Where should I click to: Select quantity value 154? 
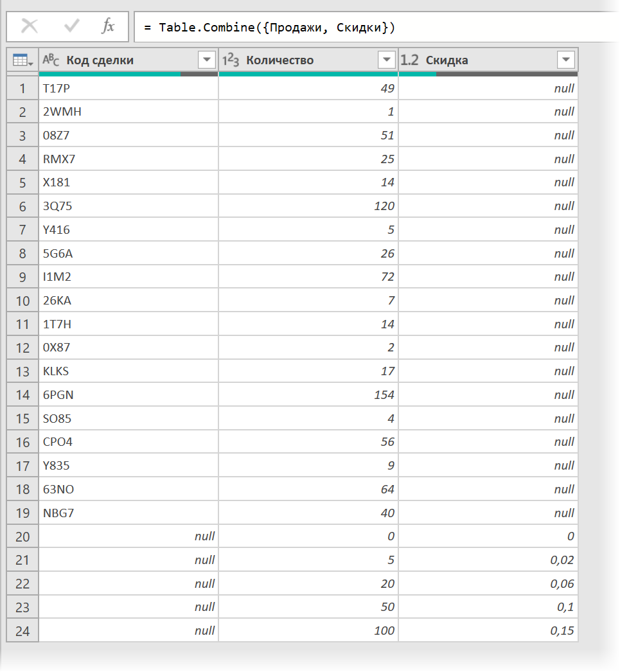[x=308, y=394]
